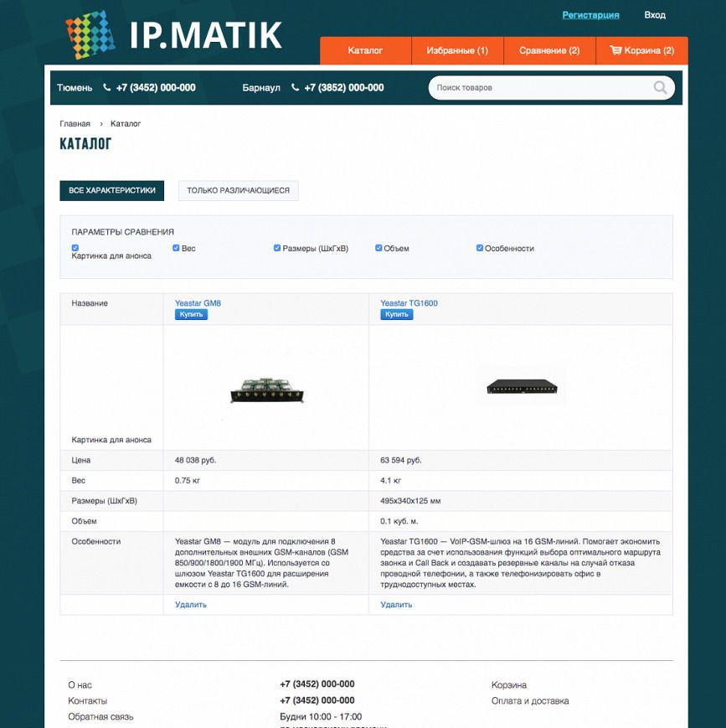The width and height of the screenshot is (726, 728).
Task: Click Удалить under the Yeastar TG1600 column
Action: [396, 604]
